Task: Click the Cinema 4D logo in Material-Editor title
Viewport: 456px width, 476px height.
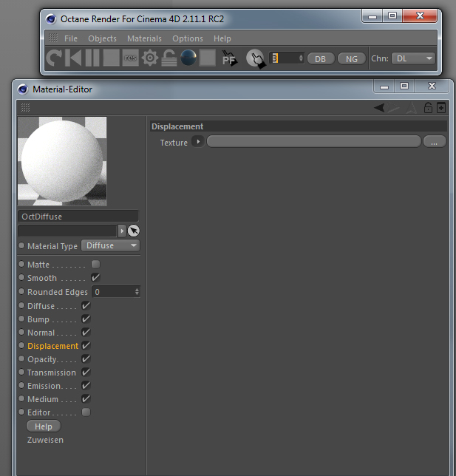Action: [x=23, y=89]
